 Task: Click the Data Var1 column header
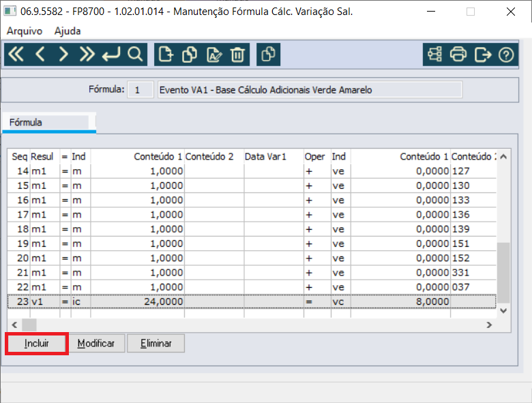[x=274, y=156]
